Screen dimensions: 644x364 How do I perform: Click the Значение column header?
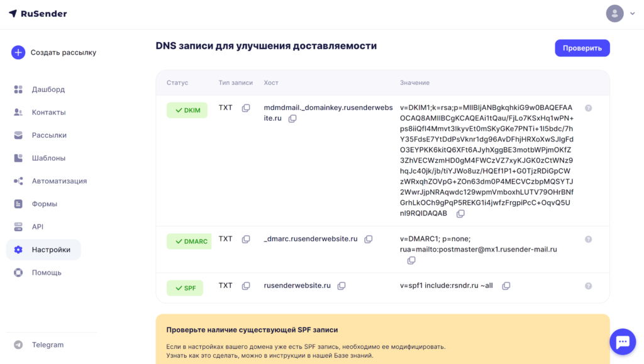coord(415,82)
